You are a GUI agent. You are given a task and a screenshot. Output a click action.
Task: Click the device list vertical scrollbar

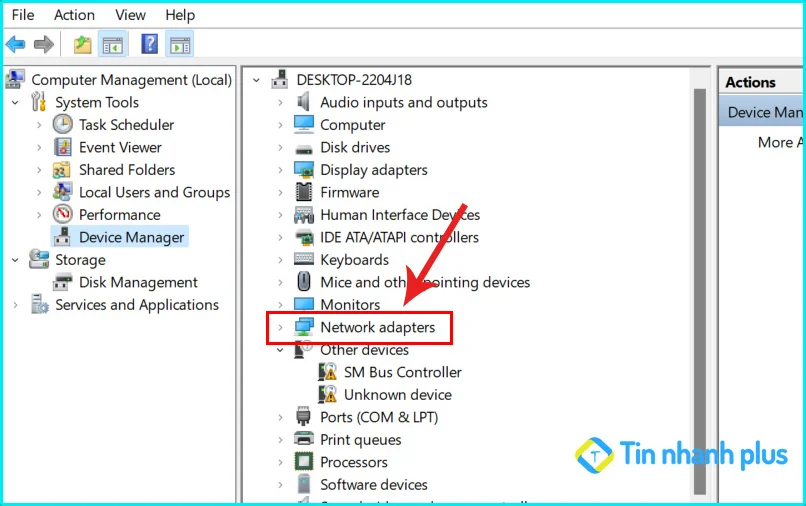click(x=700, y=291)
